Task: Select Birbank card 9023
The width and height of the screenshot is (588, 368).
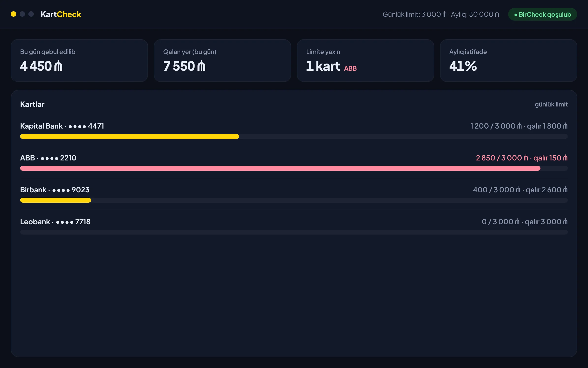Action: coord(55,190)
